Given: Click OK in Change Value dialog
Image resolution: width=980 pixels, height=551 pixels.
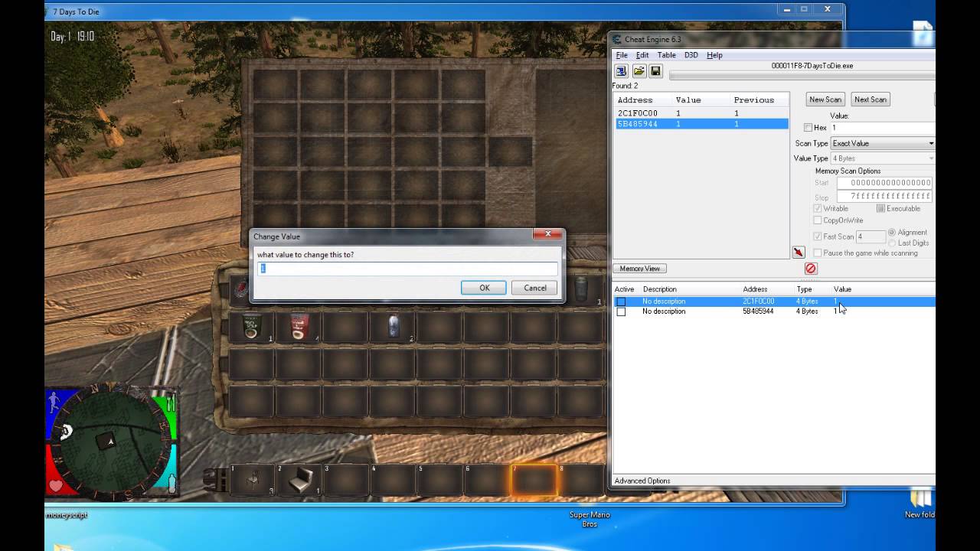Looking at the screenshot, I should (x=484, y=288).
